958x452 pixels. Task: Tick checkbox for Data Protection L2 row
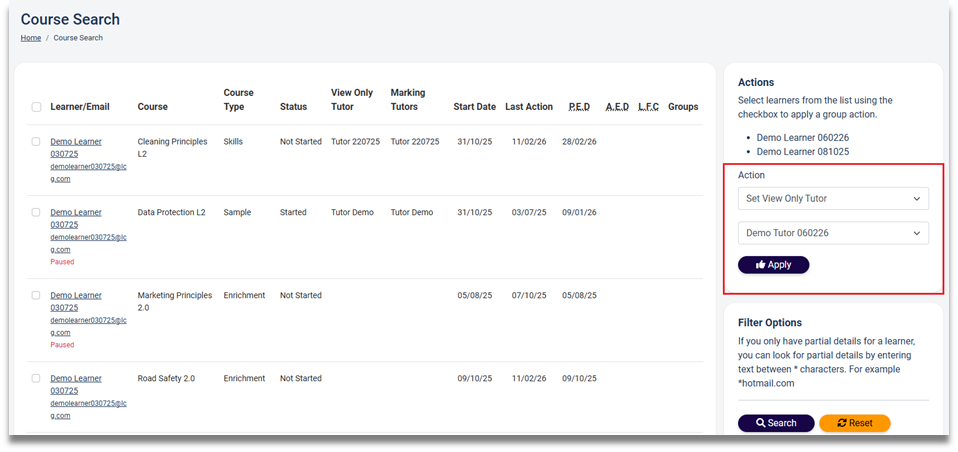(x=36, y=213)
